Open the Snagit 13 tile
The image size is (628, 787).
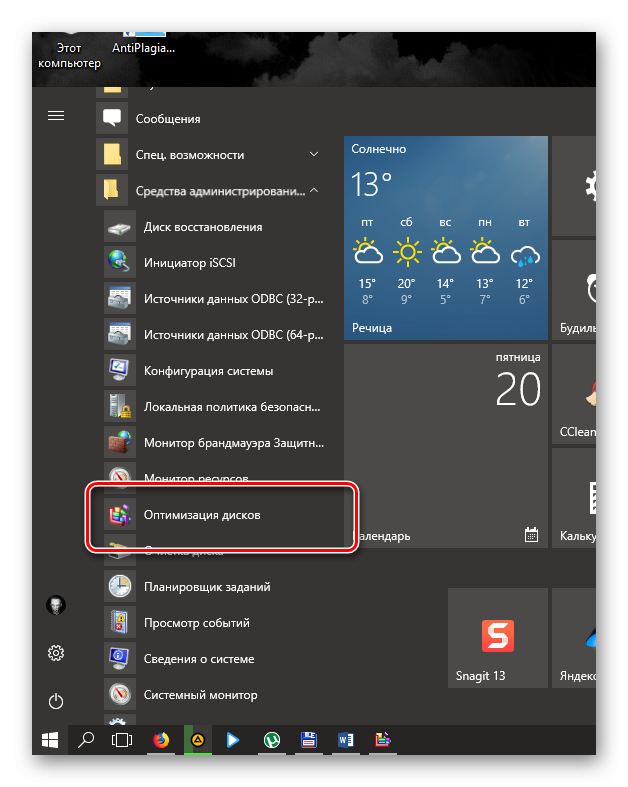click(x=497, y=639)
